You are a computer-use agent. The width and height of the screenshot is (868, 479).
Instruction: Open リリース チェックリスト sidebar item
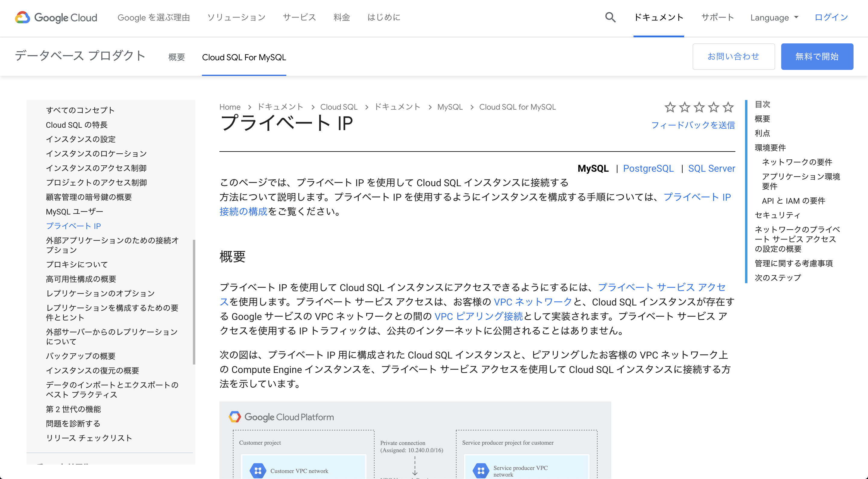click(89, 438)
